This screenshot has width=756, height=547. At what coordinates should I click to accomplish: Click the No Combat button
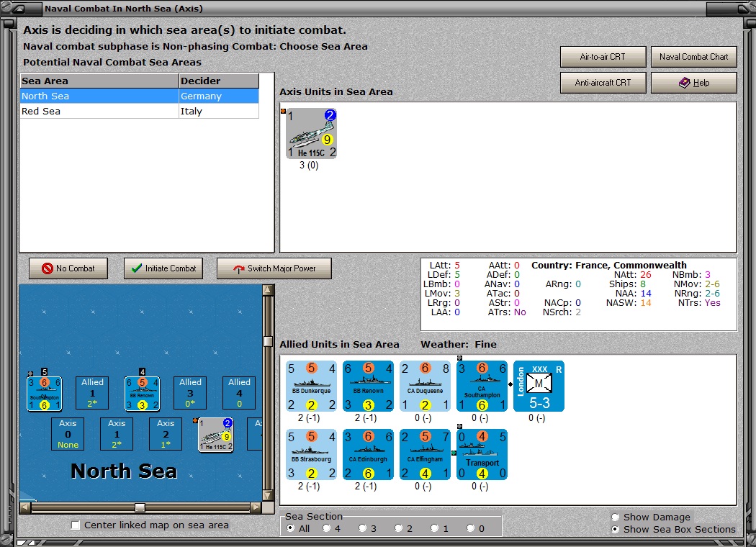(x=68, y=268)
